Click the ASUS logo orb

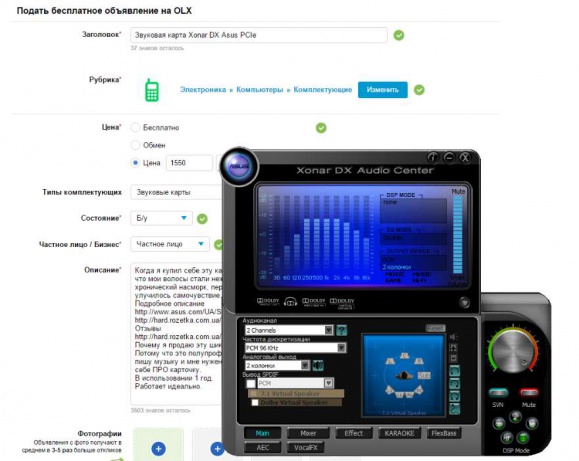tap(239, 166)
